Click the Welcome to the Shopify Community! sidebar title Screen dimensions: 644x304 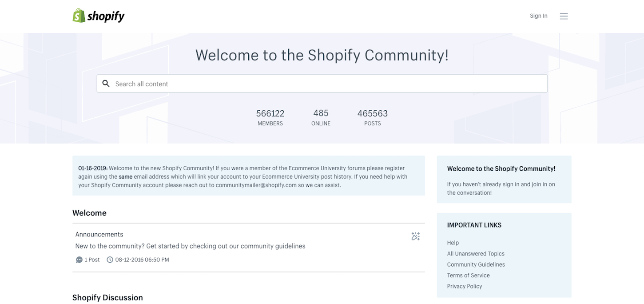click(501, 169)
